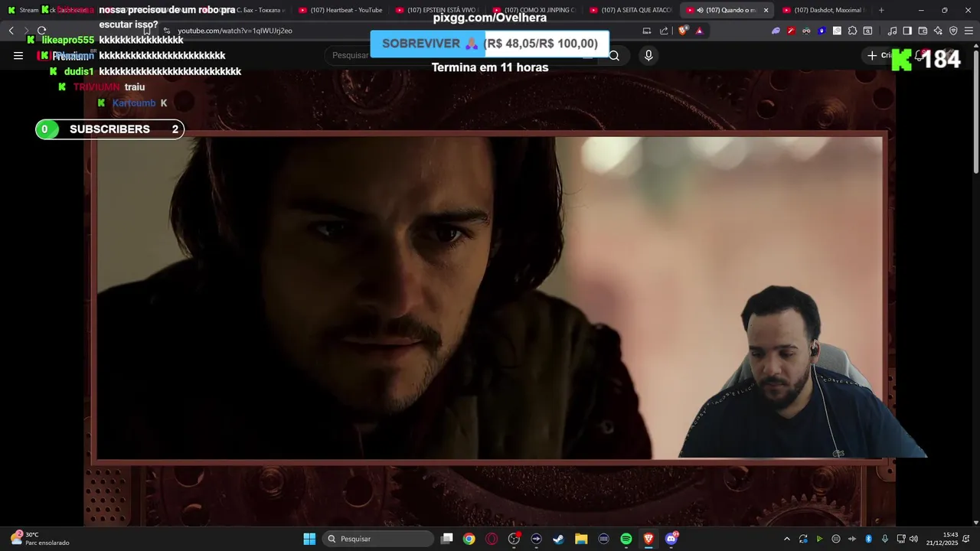Image resolution: width=980 pixels, height=551 pixels.
Task: Expand the system tray hidden icons chevron
Action: click(x=786, y=539)
